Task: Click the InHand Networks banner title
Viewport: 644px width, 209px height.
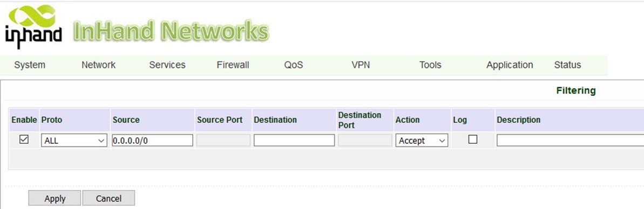Action: point(171,32)
